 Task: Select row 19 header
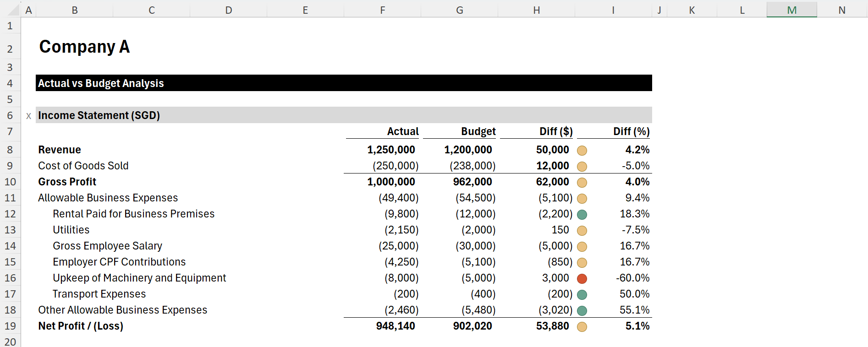pos(10,326)
